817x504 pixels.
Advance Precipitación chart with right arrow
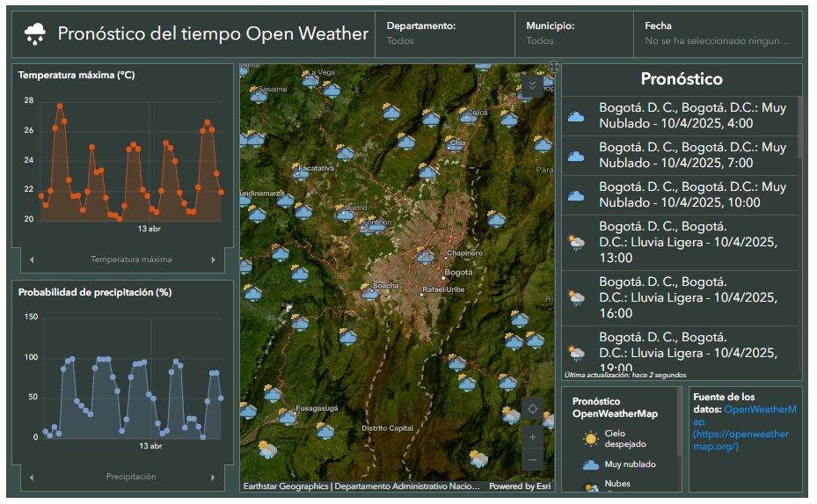pyautogui.click(x=213, y=478)
